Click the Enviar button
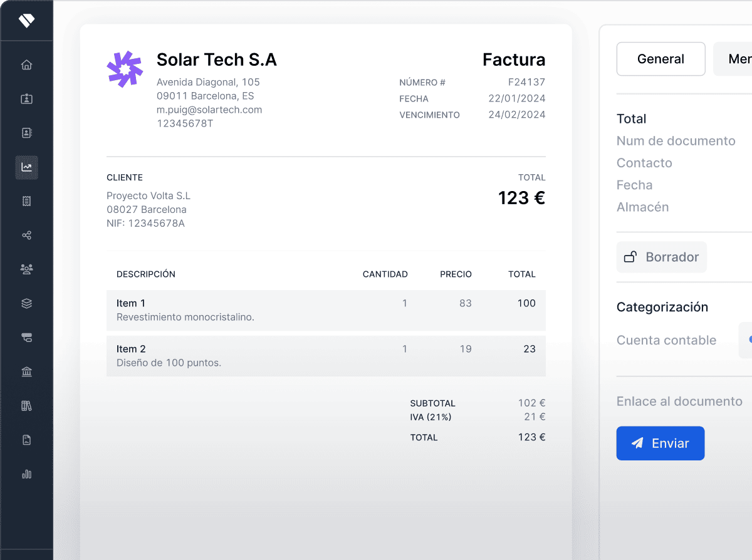 coord(661,443)
